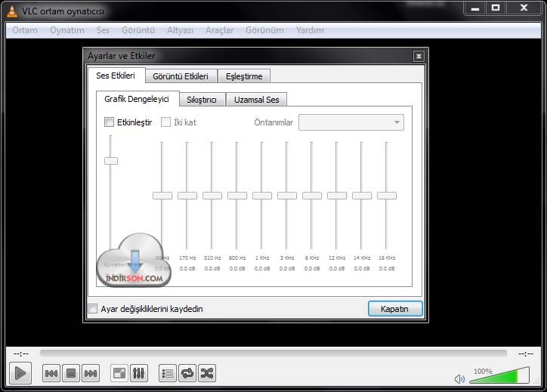Open the Eşleştirme tab

pyautogui.click(x=244, y=76)
